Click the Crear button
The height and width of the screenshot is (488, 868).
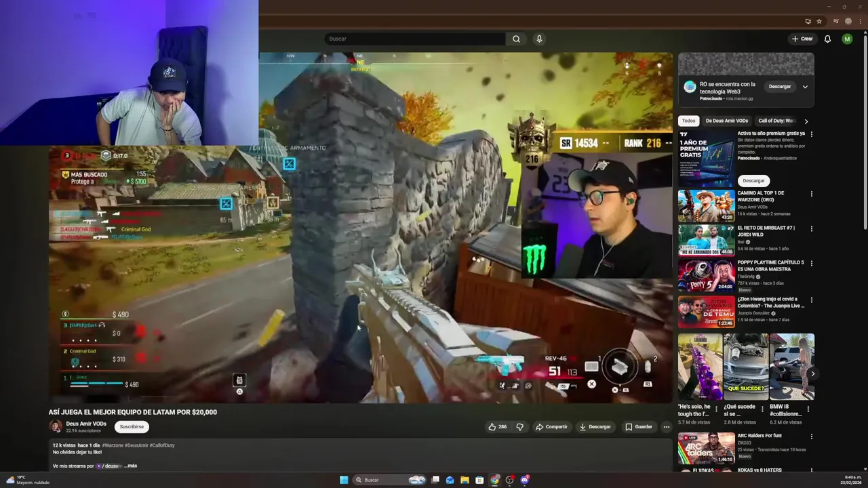[802, 39]
